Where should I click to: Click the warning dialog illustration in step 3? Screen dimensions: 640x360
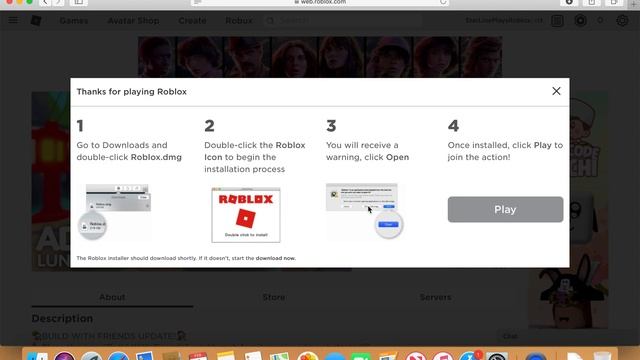(x=364, y=211)
